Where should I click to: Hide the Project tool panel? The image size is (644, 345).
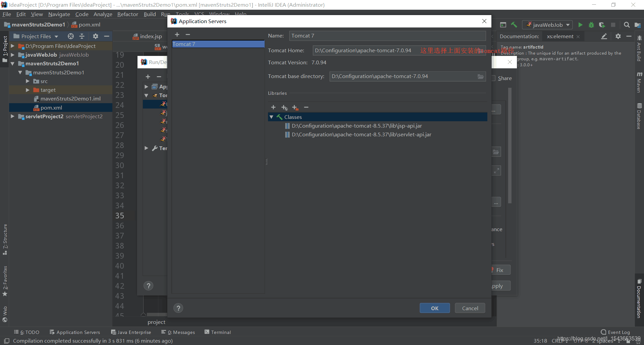(x=107, y=36)
